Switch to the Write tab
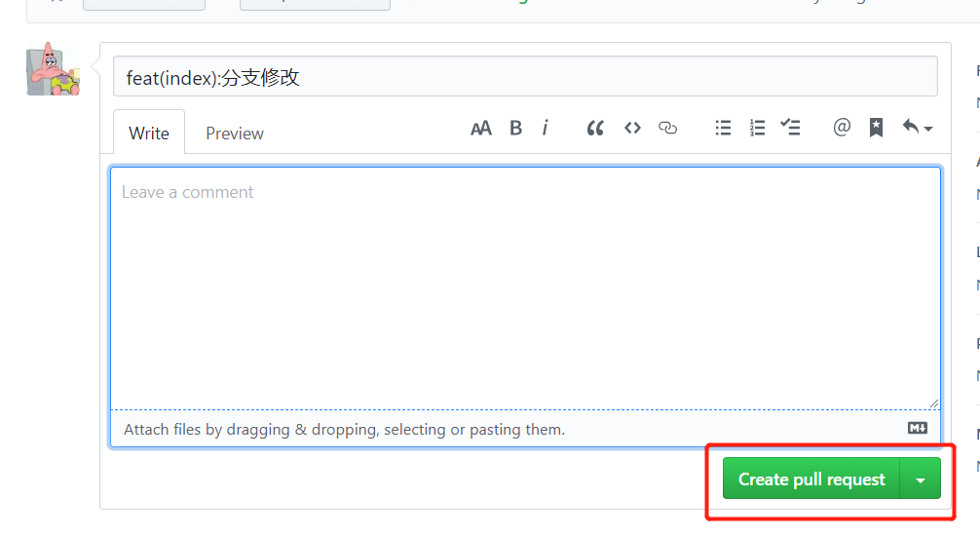The width and height of the screenshot is (980, 536). [x=149, y=134]
